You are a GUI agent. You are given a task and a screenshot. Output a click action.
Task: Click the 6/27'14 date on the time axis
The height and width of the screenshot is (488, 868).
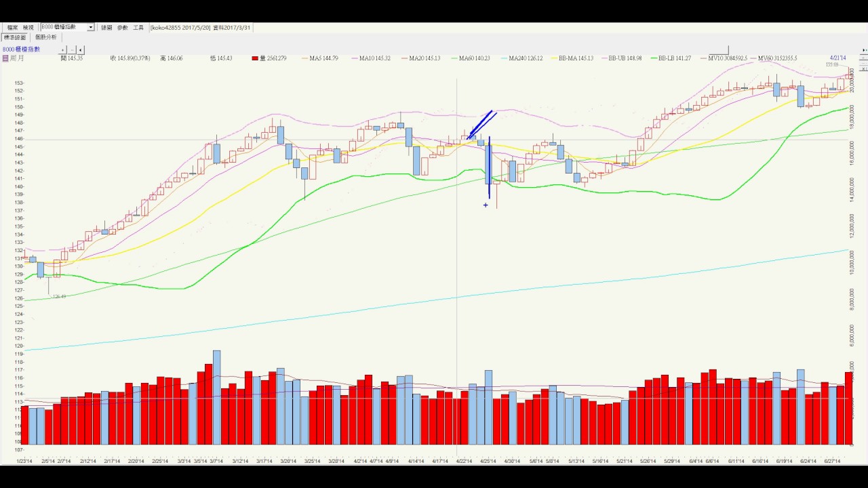point(832,461)
